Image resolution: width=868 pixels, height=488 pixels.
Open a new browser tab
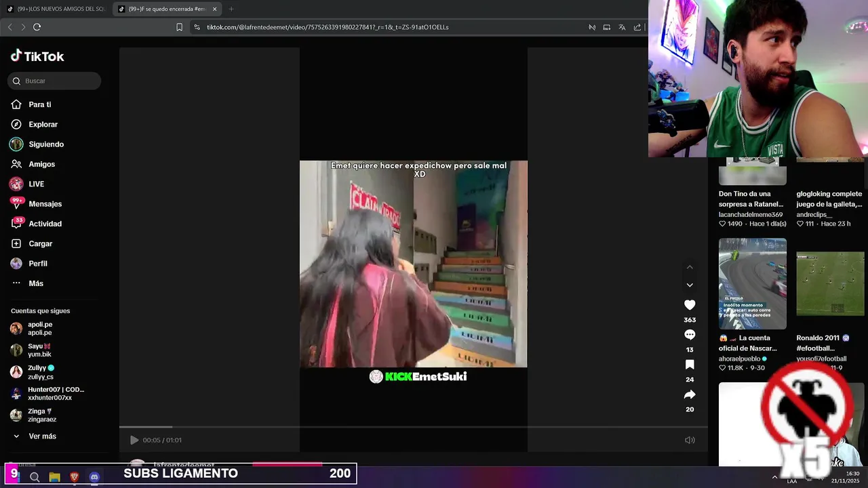coord(231,9)
